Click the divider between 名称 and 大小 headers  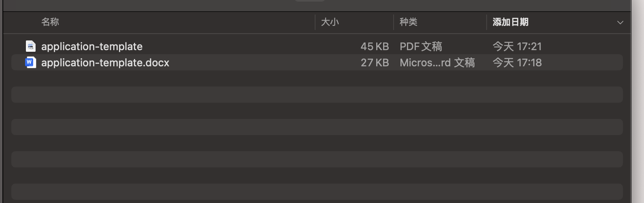click(x=315, y=22)
